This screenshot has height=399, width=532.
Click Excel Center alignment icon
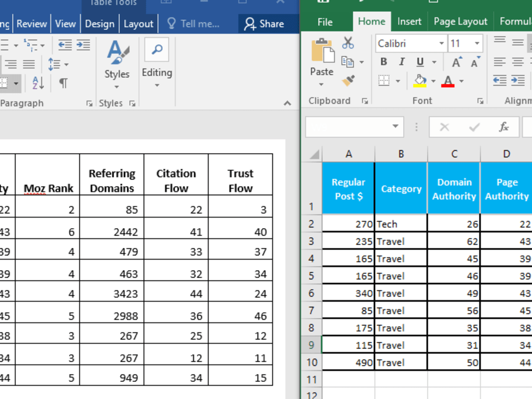pyautogui.click(x=518, y=62)
